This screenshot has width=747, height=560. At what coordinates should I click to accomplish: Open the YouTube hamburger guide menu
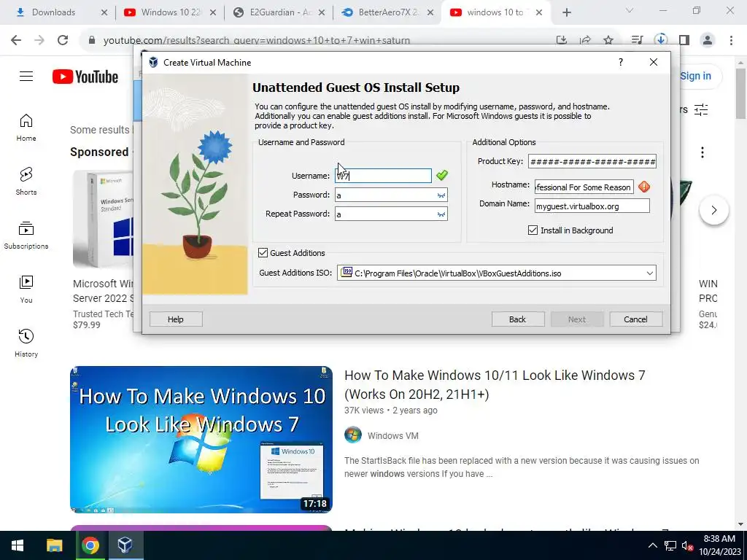click(26, 76)
